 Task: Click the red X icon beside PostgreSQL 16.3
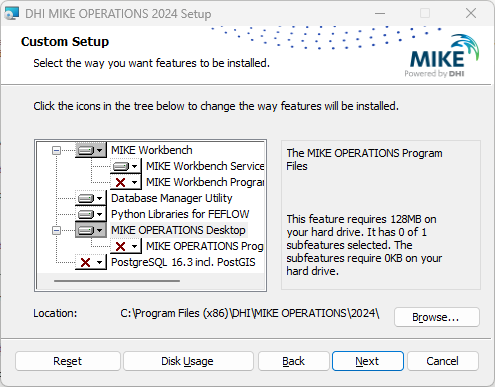click(x=86, y=262)
